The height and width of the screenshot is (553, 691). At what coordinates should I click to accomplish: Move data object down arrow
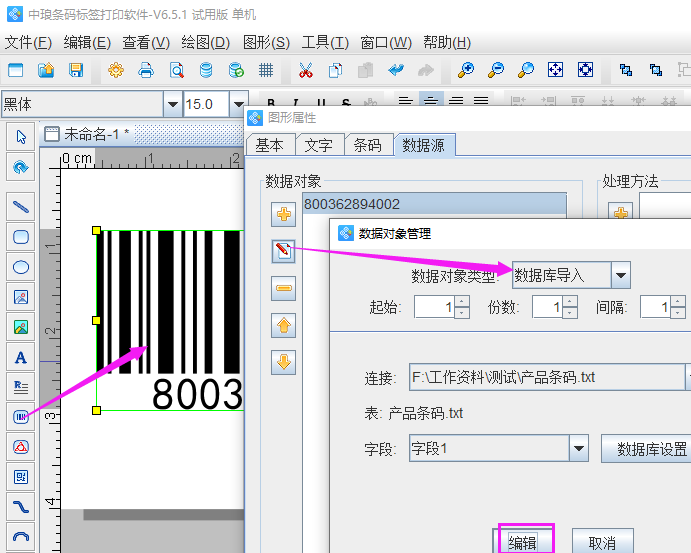coord(283,362)
